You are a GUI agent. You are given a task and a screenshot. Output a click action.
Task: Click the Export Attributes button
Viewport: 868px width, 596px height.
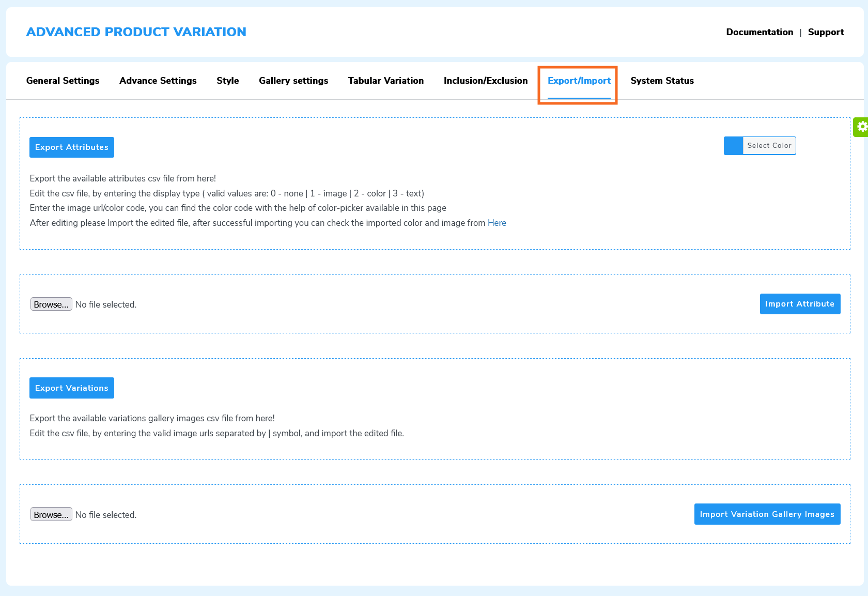click(x=71, y=147)
